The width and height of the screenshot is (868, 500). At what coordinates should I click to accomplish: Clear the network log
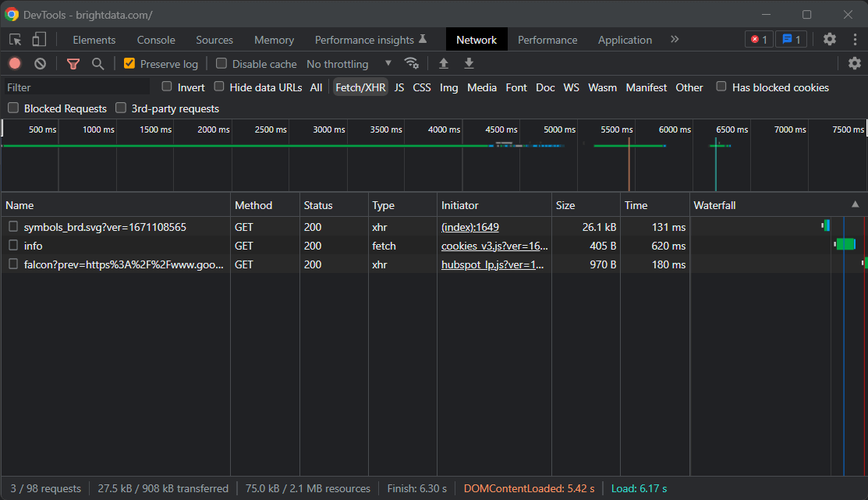coord(40,63)
